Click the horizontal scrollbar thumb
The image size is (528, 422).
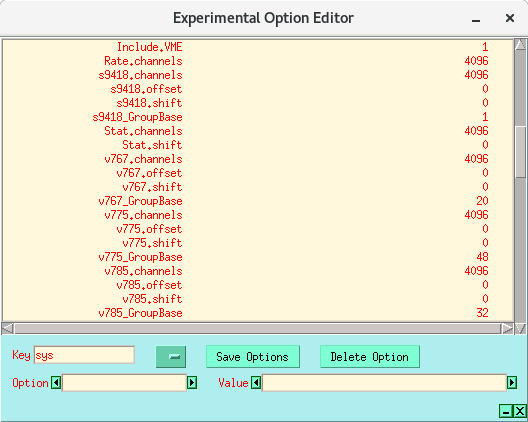pos(258,328)
